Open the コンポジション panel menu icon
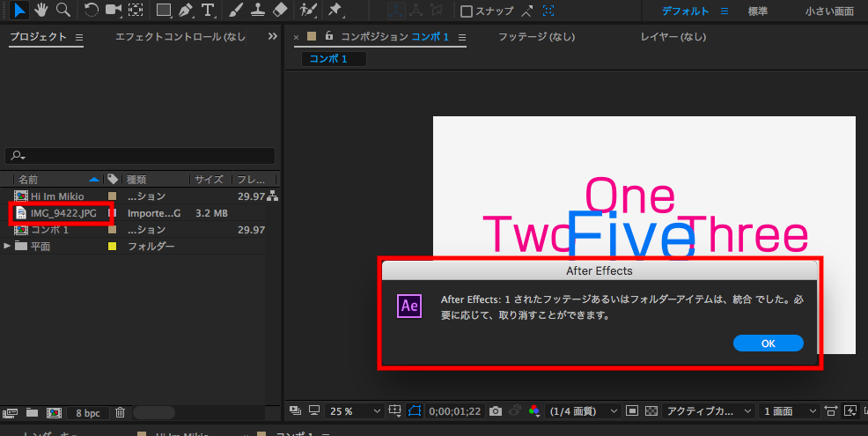 [x=462, y=38]
